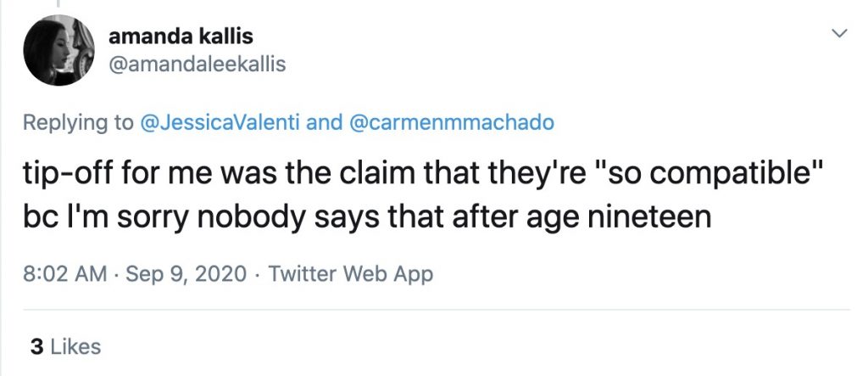Visit @carmenmmachado's profile mention
The height and width of the screenshot is (376, 868).
click(x=451, y=123)
